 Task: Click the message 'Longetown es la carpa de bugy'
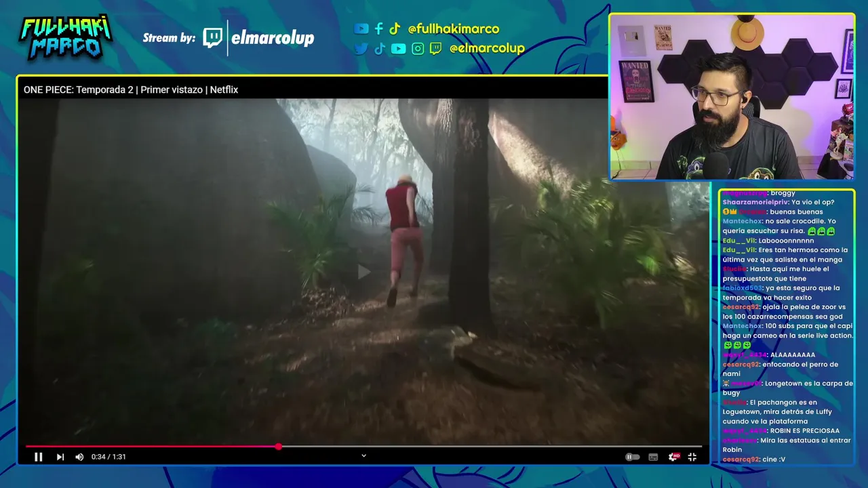[x=787, y=388]
